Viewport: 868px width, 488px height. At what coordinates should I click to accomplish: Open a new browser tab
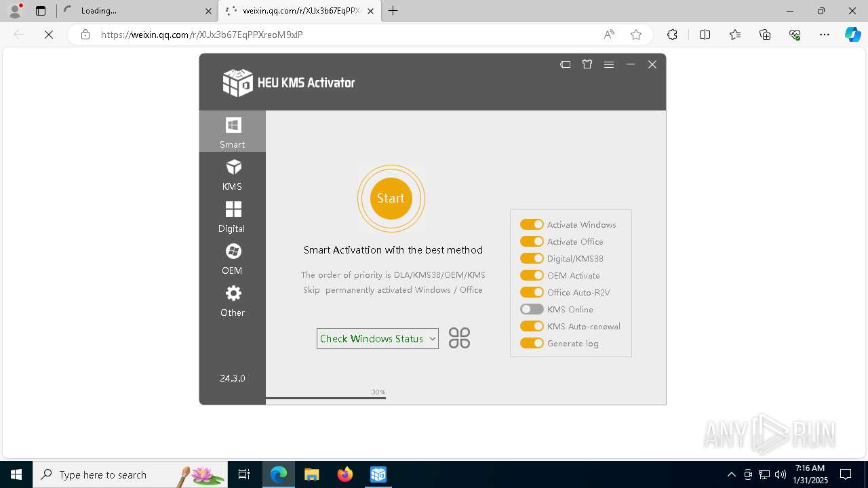point(393,11)
